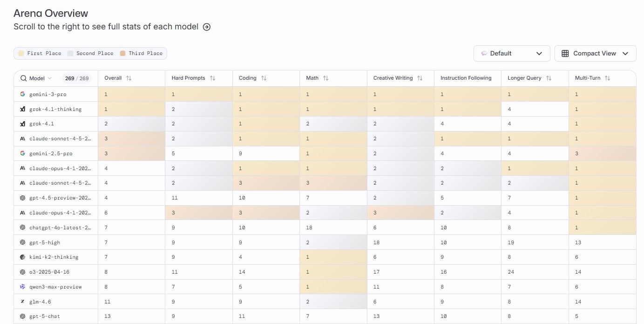644x324 pixels.
Task: Click the Third Place legend swatch
Action: click(x=123, y=54)
